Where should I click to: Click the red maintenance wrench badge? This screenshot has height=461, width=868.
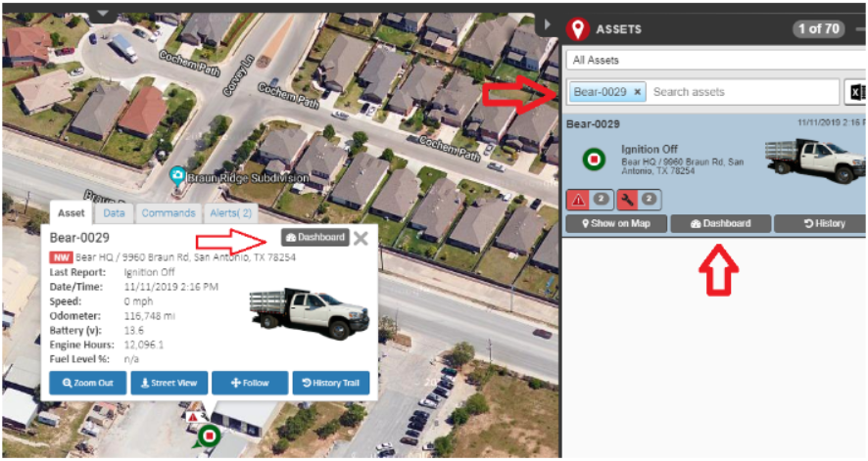(x=639, y=200)
